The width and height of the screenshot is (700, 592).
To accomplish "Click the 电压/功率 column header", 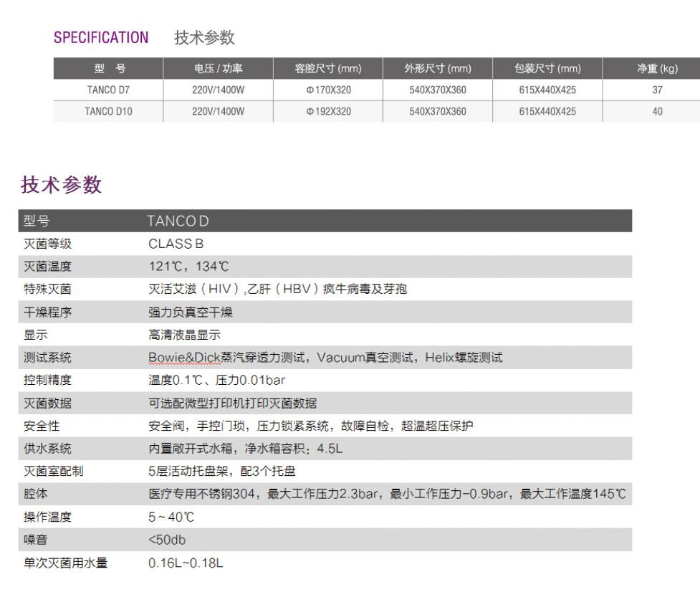I will tap(217, 70).
